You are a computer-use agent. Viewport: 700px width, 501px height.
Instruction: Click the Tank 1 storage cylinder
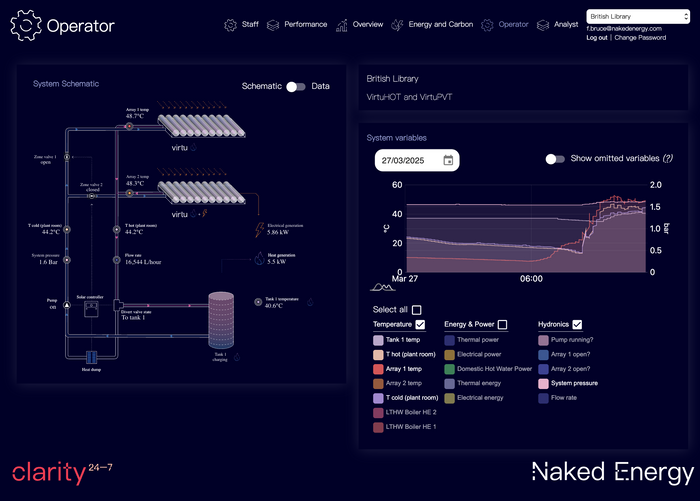click(221, 320)
